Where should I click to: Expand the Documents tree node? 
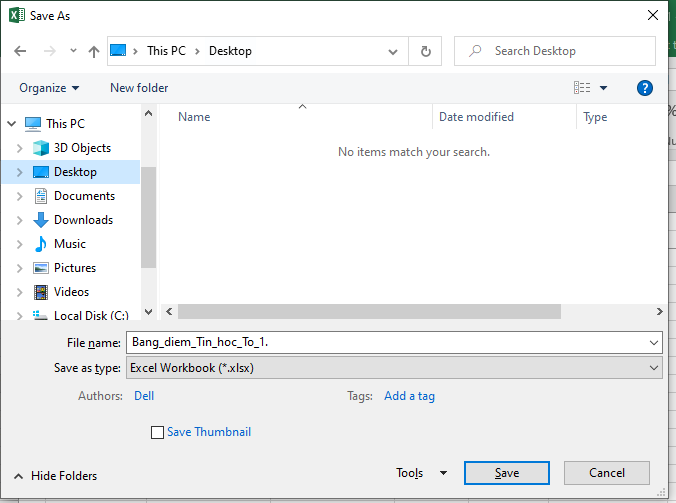click(19, 196)
